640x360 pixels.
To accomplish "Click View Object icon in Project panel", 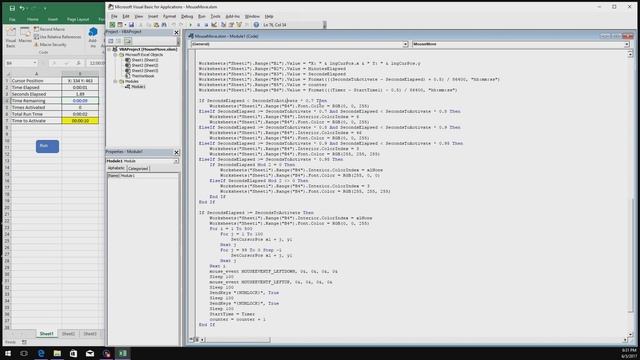I will pyautogui.click(x=118, y=41).
